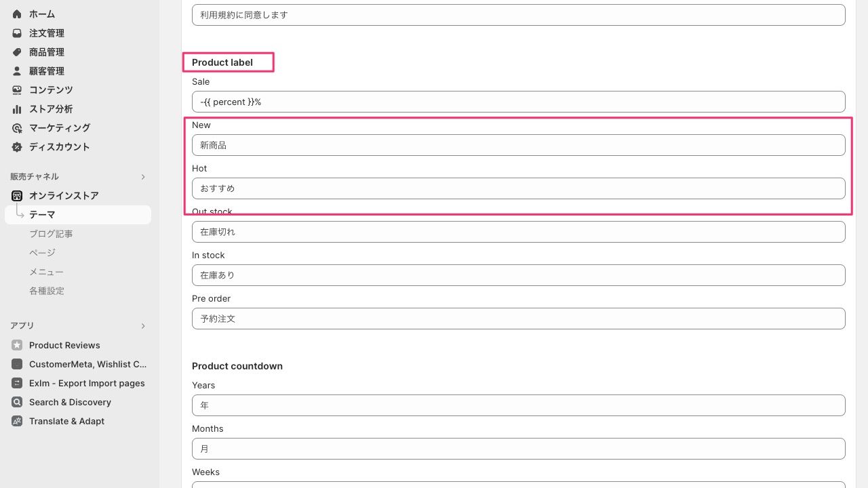Click the Months field containing 月
Screen dimensions: 868x488
[x=519, y=449]
